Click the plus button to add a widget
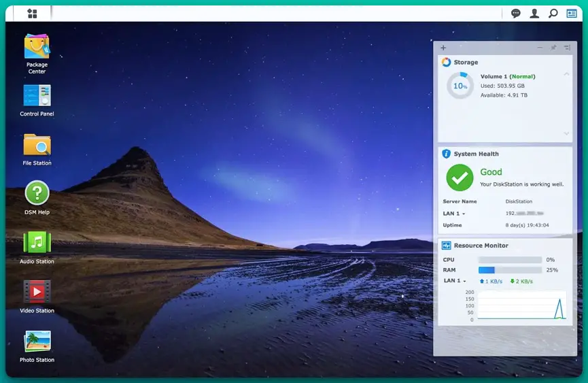This screenshot has height=383, width=588. point(443,48)
